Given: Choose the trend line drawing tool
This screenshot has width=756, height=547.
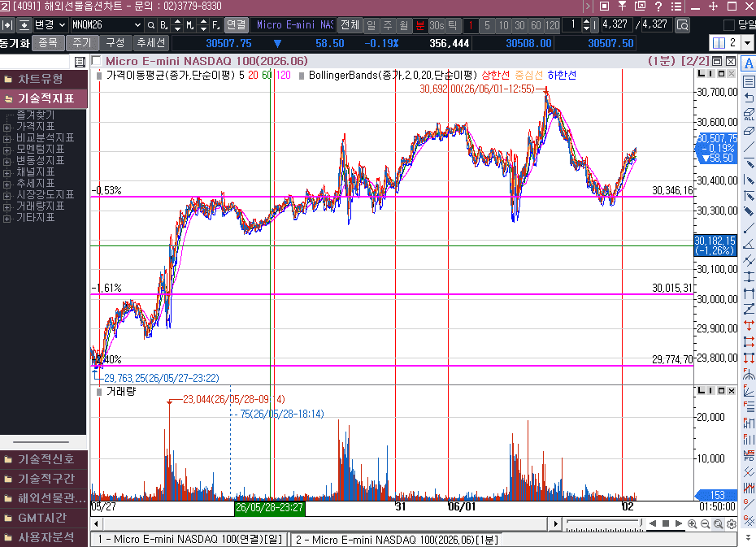Looking at the screenshot, I should click(749, 146).
